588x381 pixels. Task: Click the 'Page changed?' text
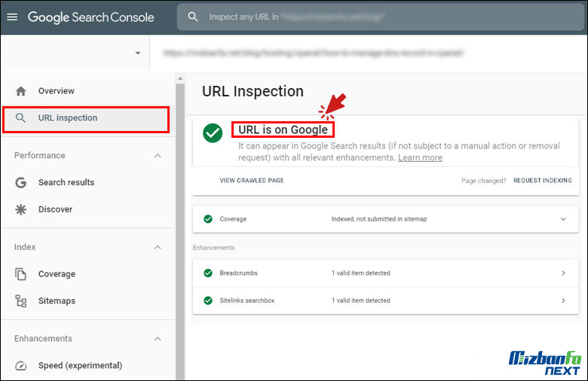pyautogui.click(x=484, y=181)
